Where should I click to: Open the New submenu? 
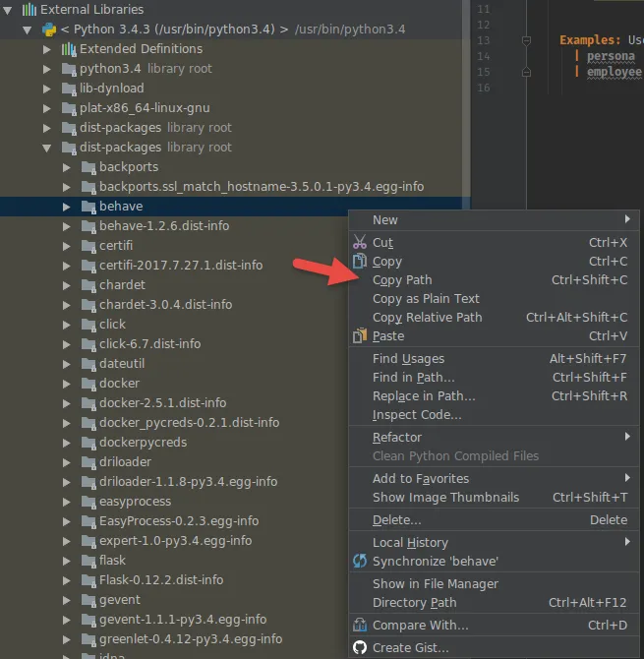pos(494,219)
